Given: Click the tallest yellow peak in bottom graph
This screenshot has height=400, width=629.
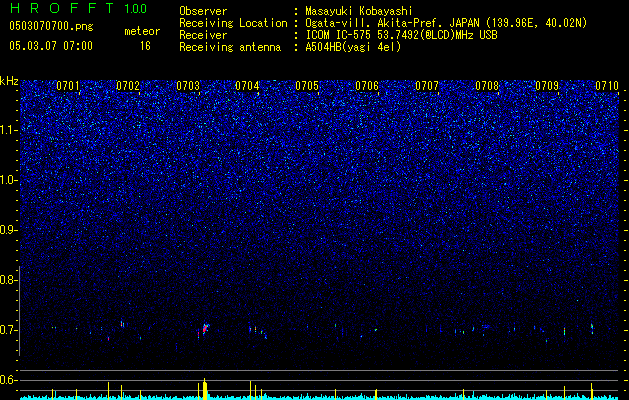Looking at the screenshot, I should [x=205, y=388].
